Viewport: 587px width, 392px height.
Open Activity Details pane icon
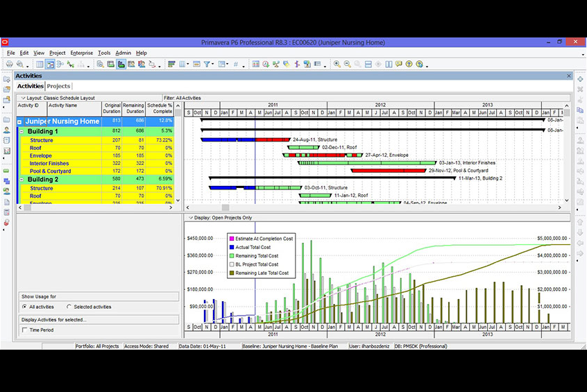tap(101, 64)
